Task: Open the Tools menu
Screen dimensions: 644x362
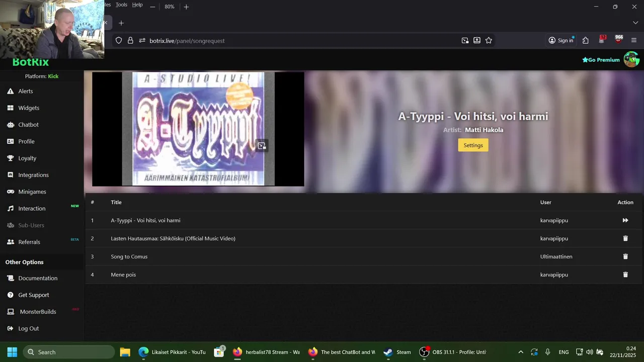Action: click(x=121, y=5)
